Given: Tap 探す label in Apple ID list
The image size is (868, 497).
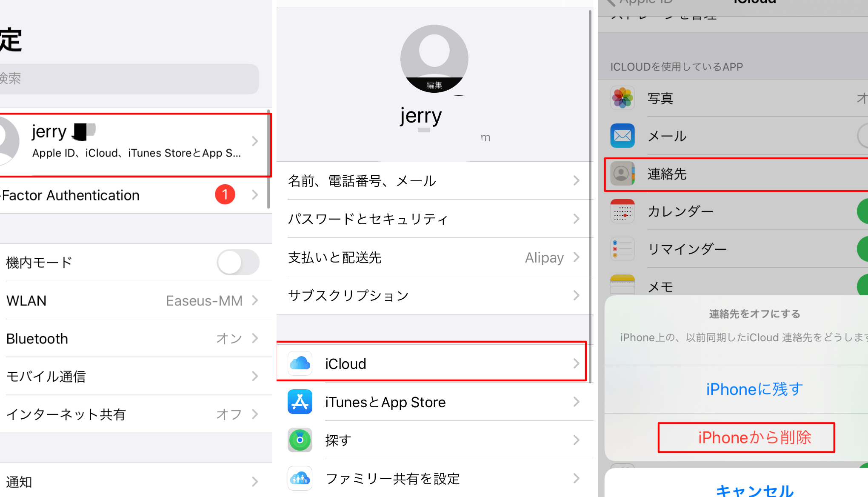Looking at the screenshot, I should (x=338, y=440).
